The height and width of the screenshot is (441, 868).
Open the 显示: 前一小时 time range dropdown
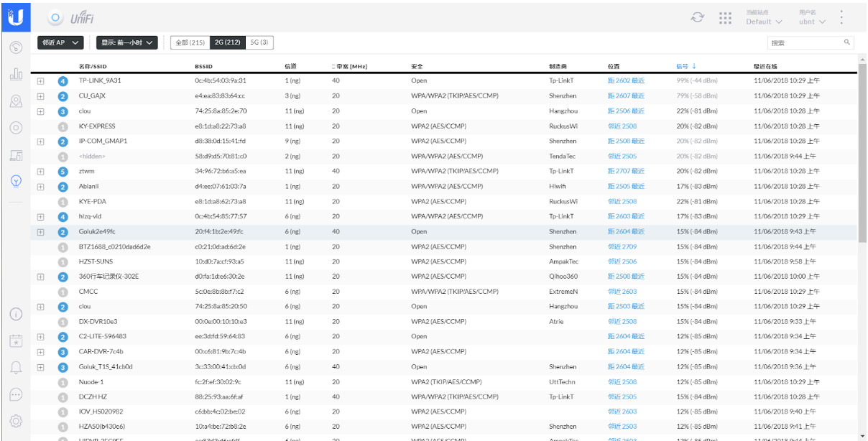[x=127, y=43]
